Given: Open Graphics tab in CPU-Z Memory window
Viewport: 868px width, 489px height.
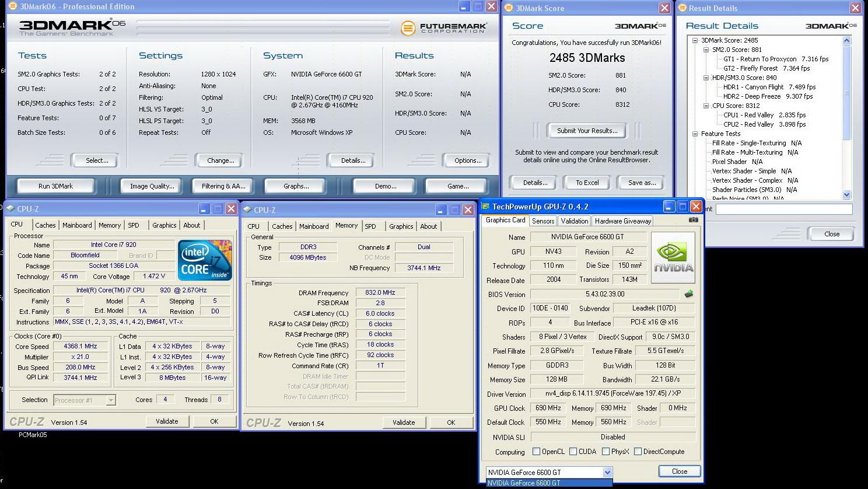Looking at the screenshot, I should pos(401,226).
